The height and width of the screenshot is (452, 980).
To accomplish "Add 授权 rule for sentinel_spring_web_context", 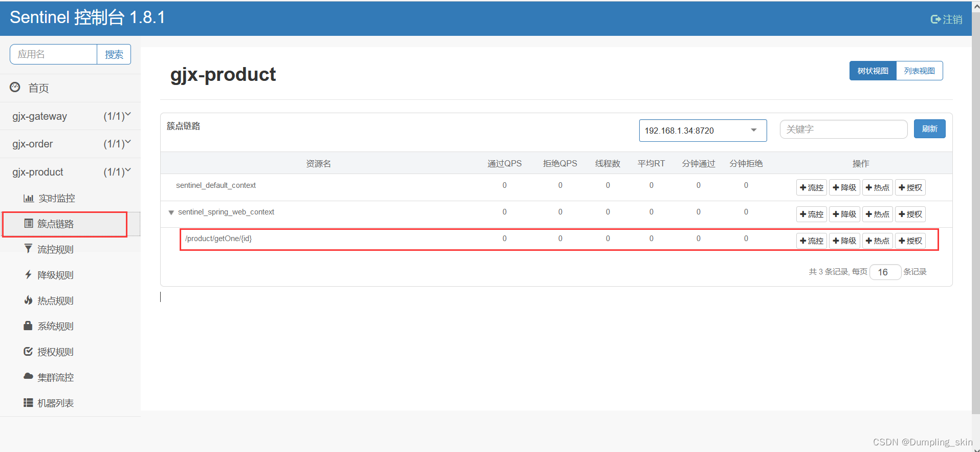I will 910,214.
